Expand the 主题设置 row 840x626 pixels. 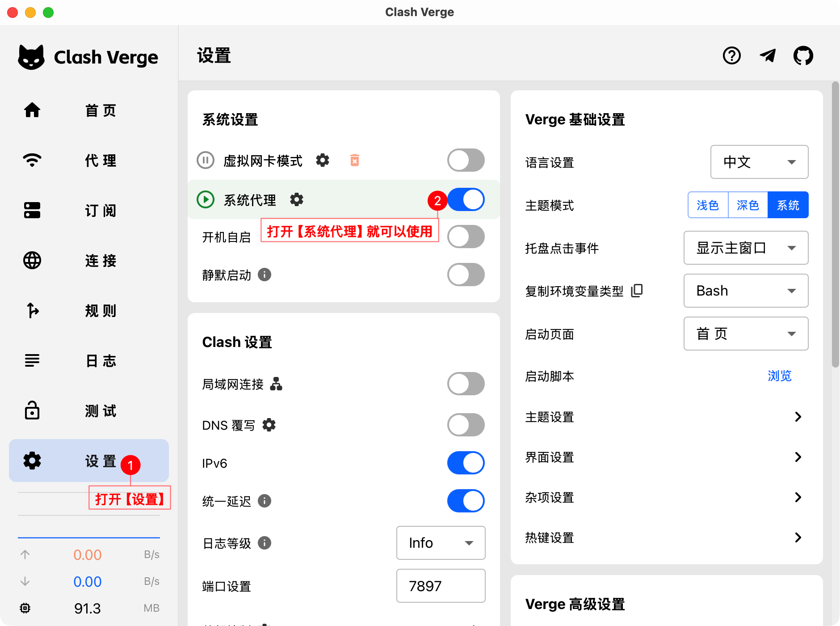pyautogui.click(x=667, y=417)
